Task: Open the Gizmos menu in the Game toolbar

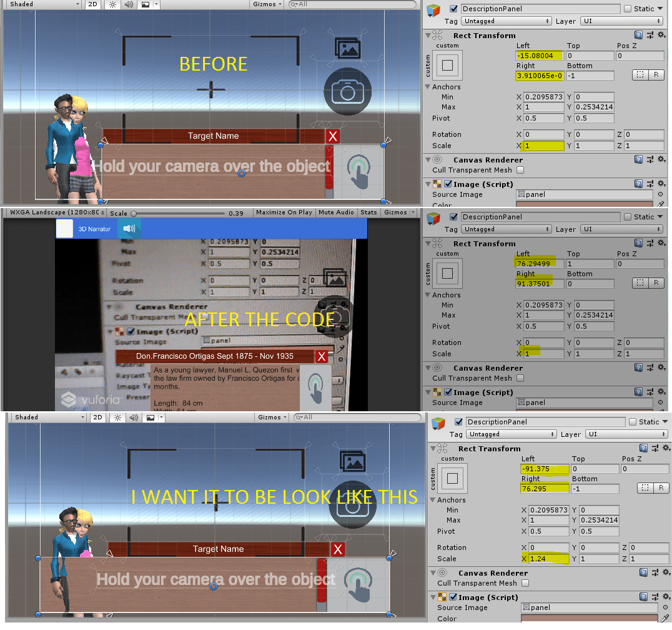Action: [x=395, y=212]
